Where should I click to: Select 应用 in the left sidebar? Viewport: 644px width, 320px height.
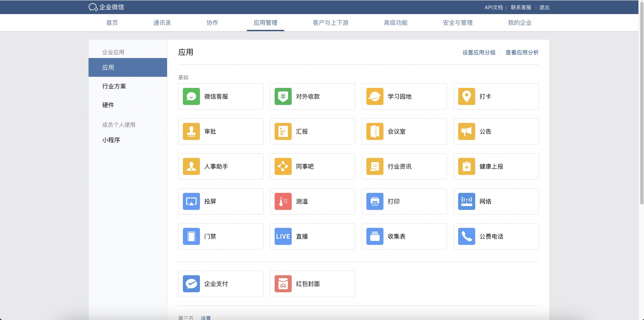click(128, 67)
